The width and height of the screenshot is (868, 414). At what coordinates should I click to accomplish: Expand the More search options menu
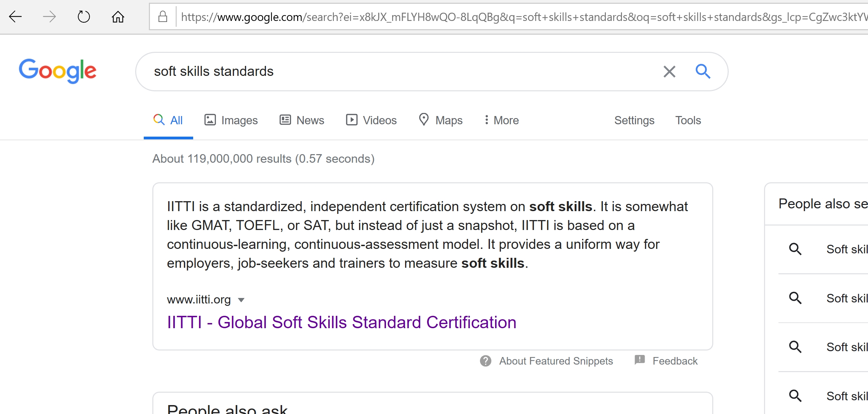pyautogui.click(x=502, y=120)
